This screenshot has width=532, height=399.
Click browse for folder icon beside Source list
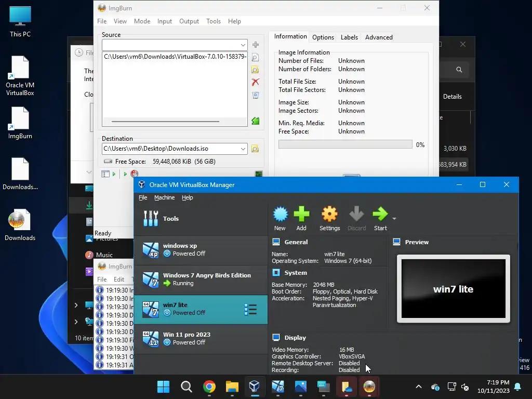point(255,70)
